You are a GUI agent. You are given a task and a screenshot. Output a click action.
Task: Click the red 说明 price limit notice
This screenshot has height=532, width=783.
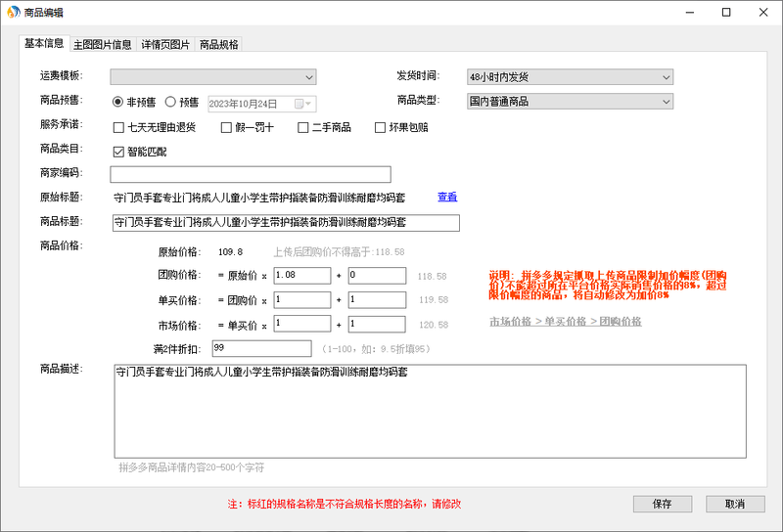[608, 285]
